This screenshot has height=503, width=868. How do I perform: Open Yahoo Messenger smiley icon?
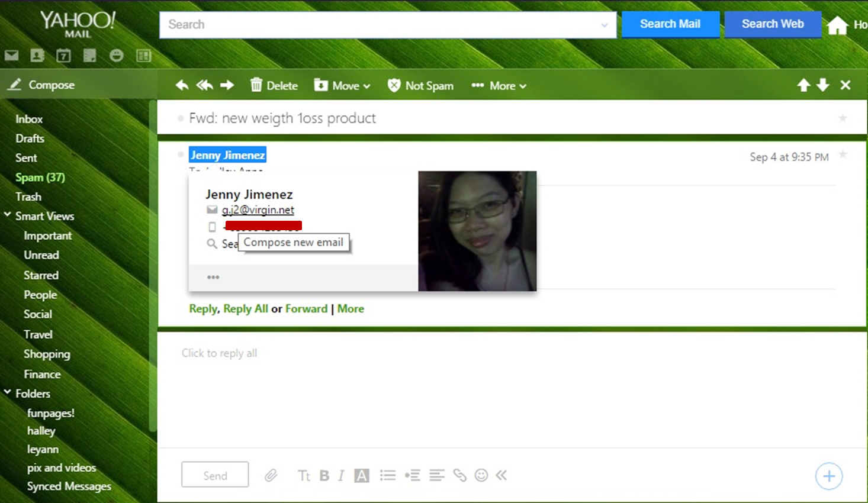(117, 56)
